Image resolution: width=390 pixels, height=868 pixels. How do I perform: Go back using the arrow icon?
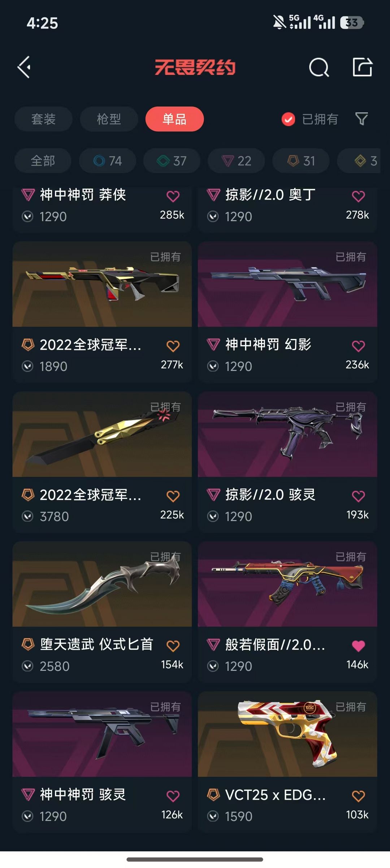tap(24, 67)
